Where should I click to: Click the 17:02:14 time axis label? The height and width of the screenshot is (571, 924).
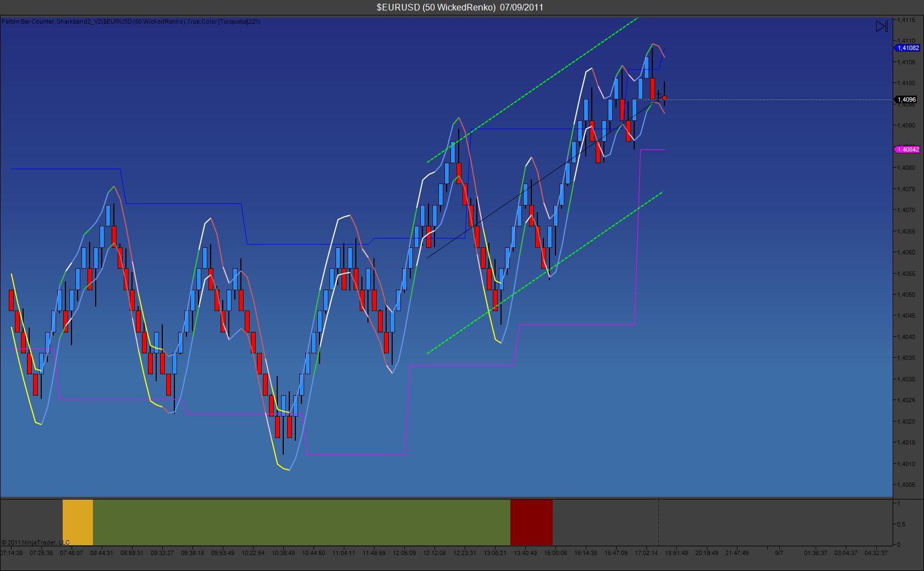pyautogui.click(x=646, y=553)
